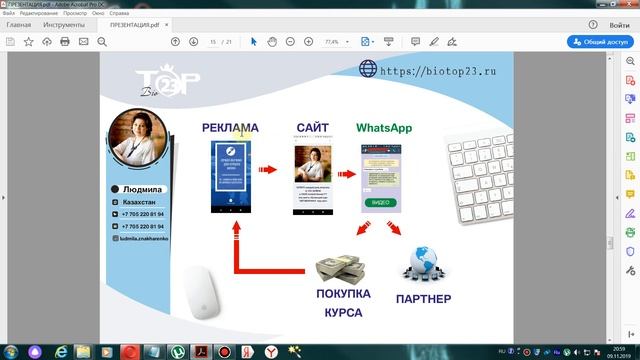This screenshot has width=640, height=360.
Task: Open the Protect shield tool in the right pane
Action: [630, 251]
